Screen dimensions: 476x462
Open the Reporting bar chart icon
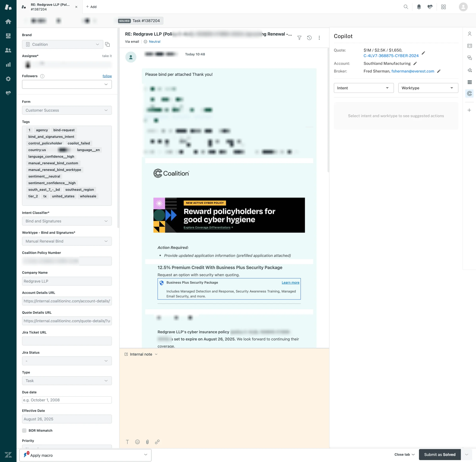click(x=8, y=65)
